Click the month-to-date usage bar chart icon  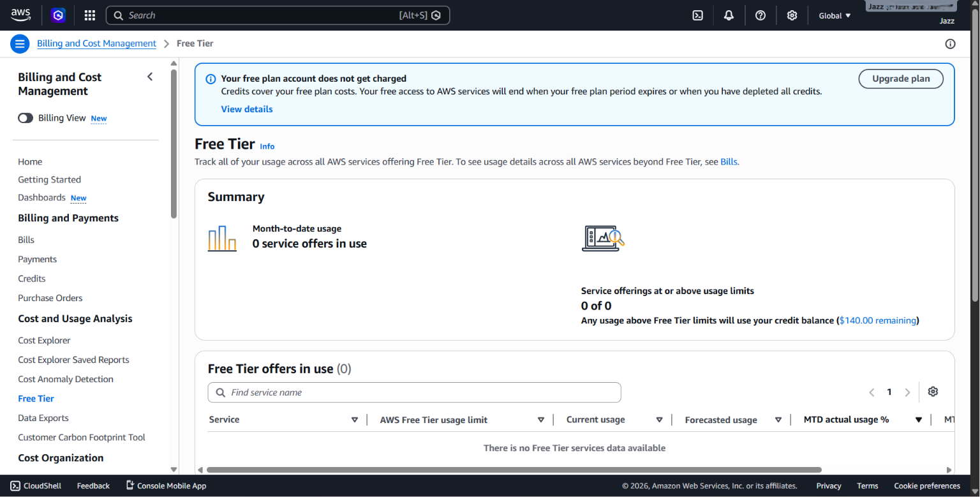pyautogui.click(x=222, y=239)
